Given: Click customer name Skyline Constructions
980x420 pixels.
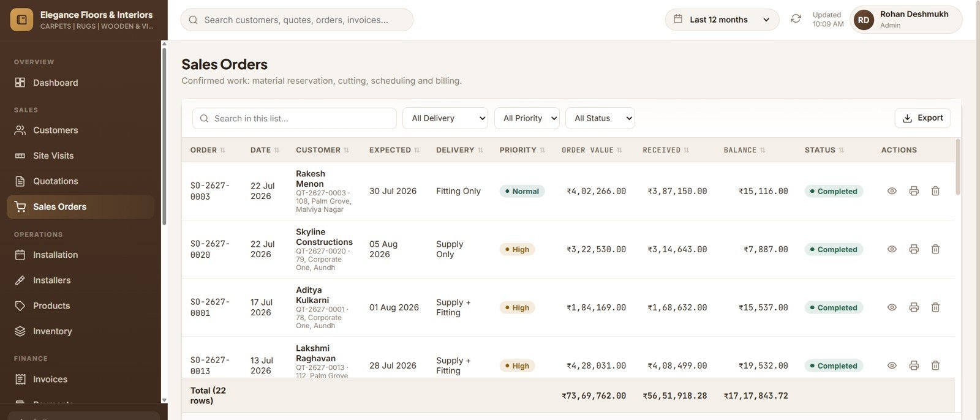Looking at the screenshot, I should [324, 237].
